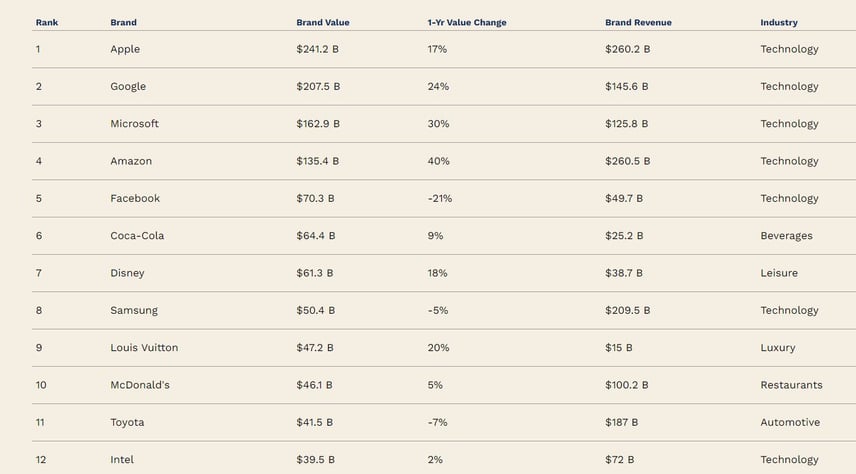The height and width of the screenshot is (474, 856).
Task: Sort table by Rank column header
Action: (47, 22)
